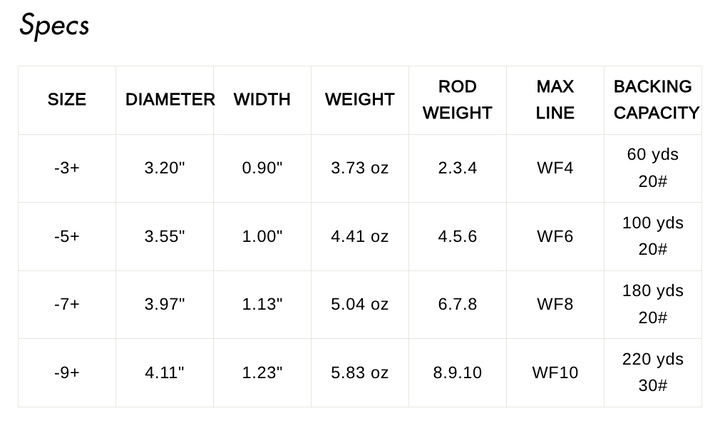This screenshot has width=720, height=421.
Task: Click the 3.20" diameter value
Action: pos(165,168)
